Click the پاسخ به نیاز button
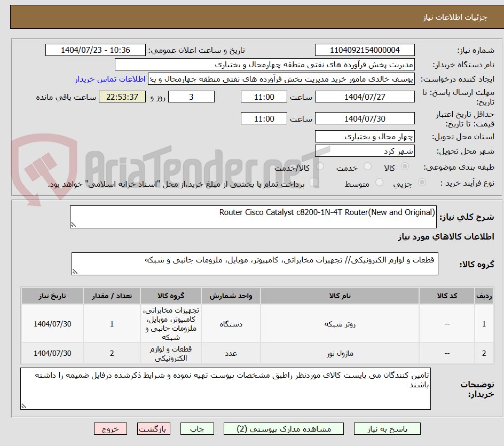 click(x=386, y=428)
